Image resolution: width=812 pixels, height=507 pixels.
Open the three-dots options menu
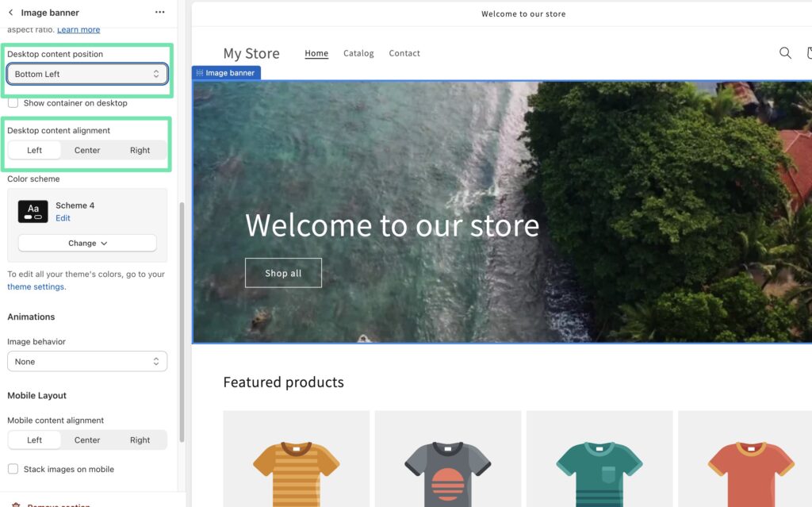point(160,13)
